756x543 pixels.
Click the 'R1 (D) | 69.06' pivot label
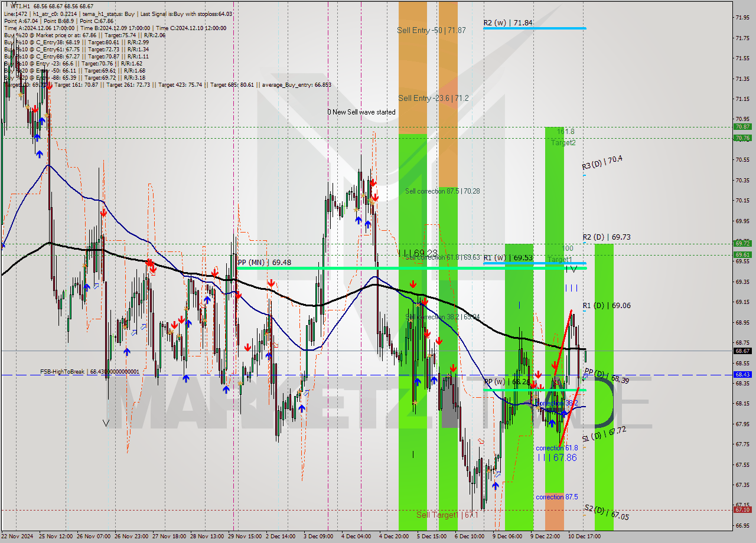point(607,306)
